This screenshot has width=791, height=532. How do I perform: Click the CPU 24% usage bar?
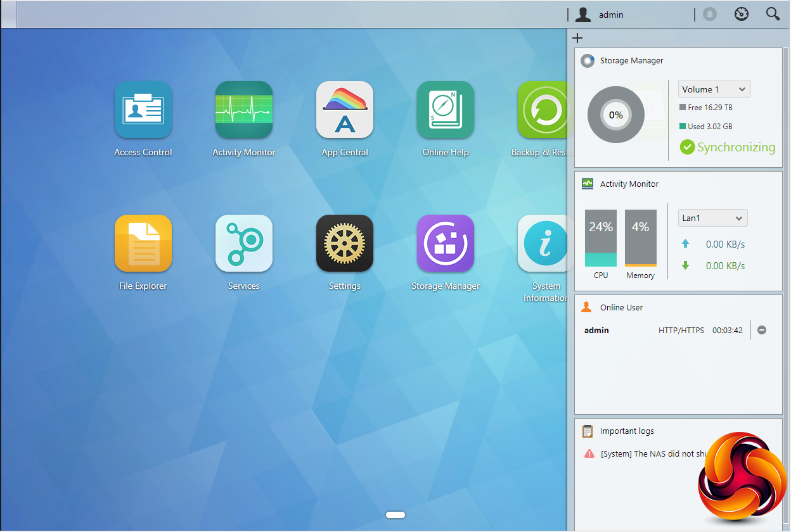[x=601, y=238]
